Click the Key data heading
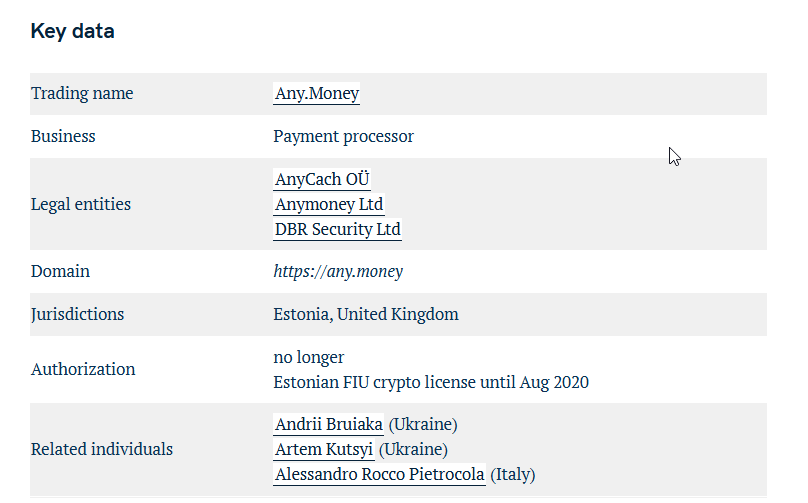The width and height of the screenshot is (808, 503). click(73, 31)
